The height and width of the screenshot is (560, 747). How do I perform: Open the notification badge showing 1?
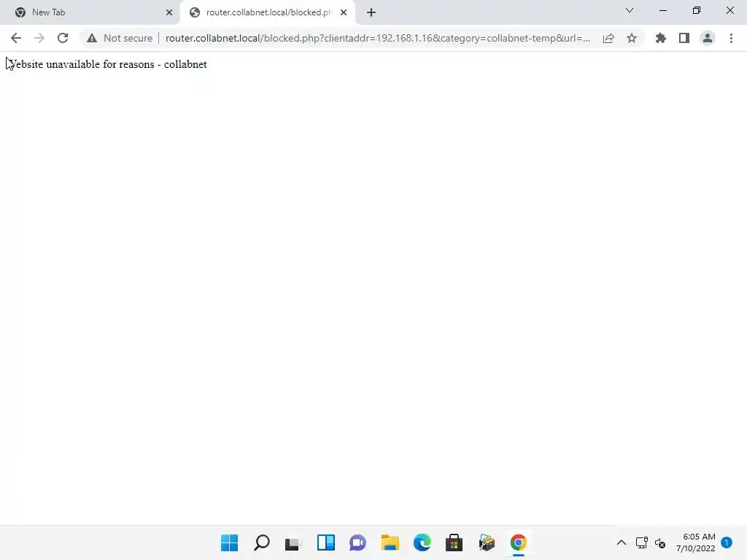pos(727,542)
